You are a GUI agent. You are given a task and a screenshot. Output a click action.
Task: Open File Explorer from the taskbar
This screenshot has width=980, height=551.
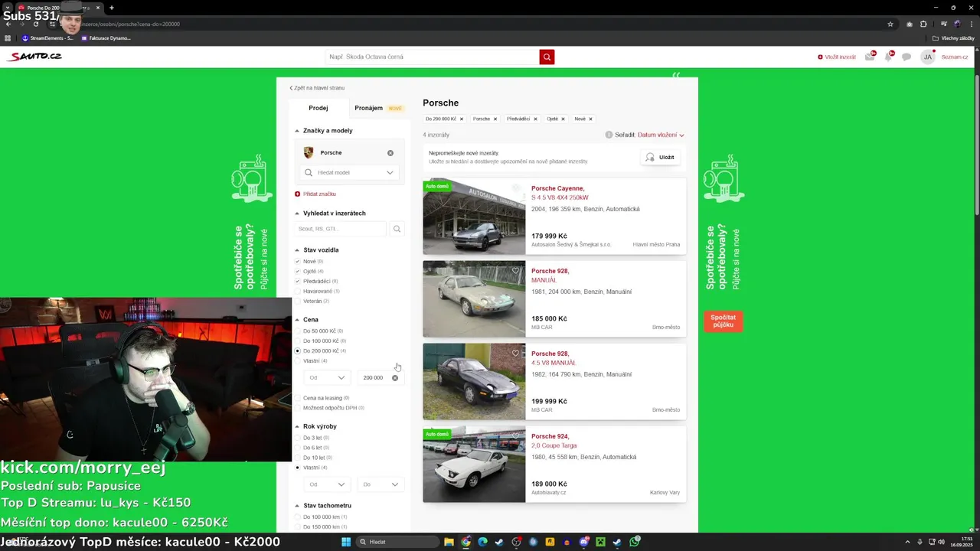coord(449,542)
